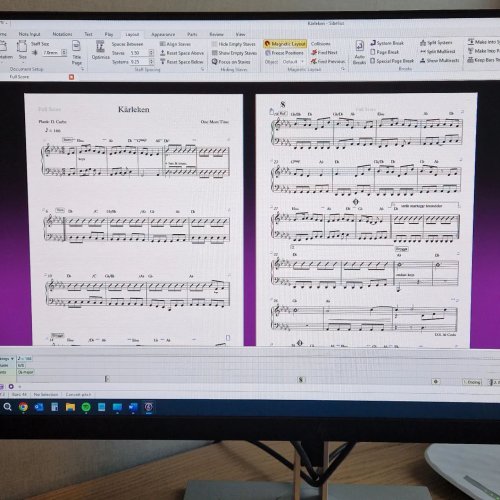Click the Page Break button

coord(385,52)
